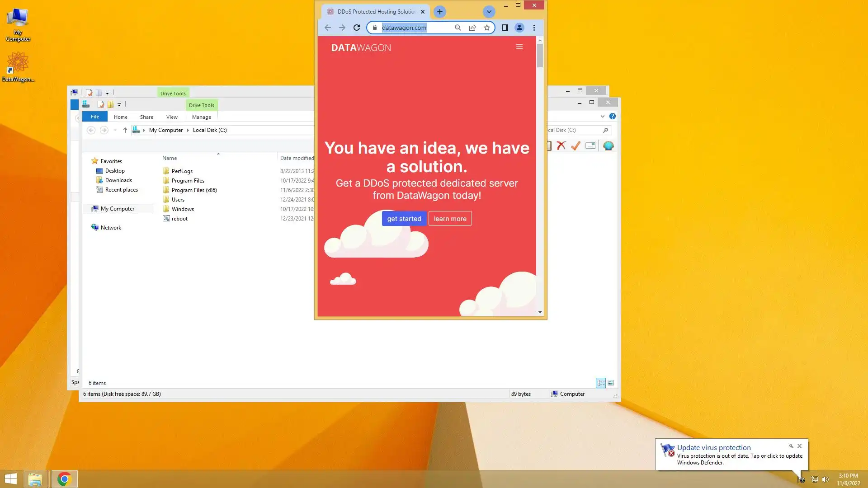Switch to details view toggle
This screenshot has width=868, height=488.
(601, 383)
